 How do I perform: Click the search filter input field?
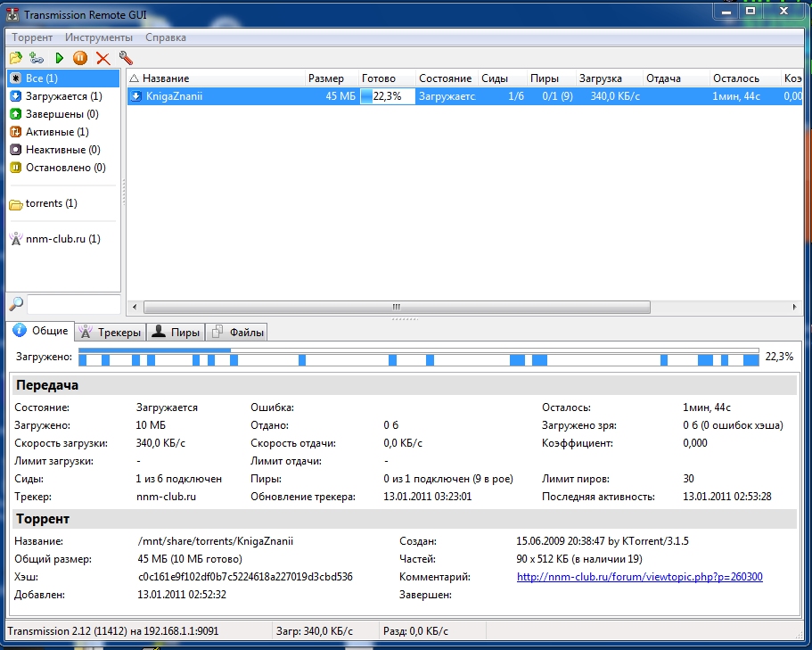[74, 304]
